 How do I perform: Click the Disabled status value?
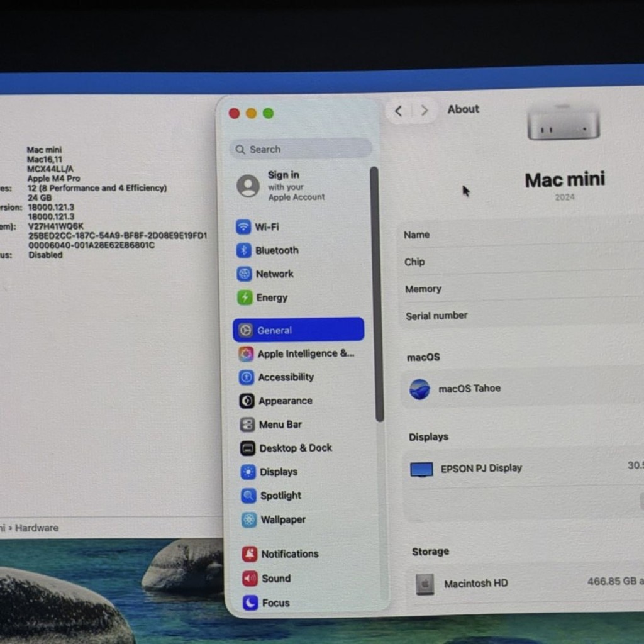pyautogui.click(x=45, y=255)
